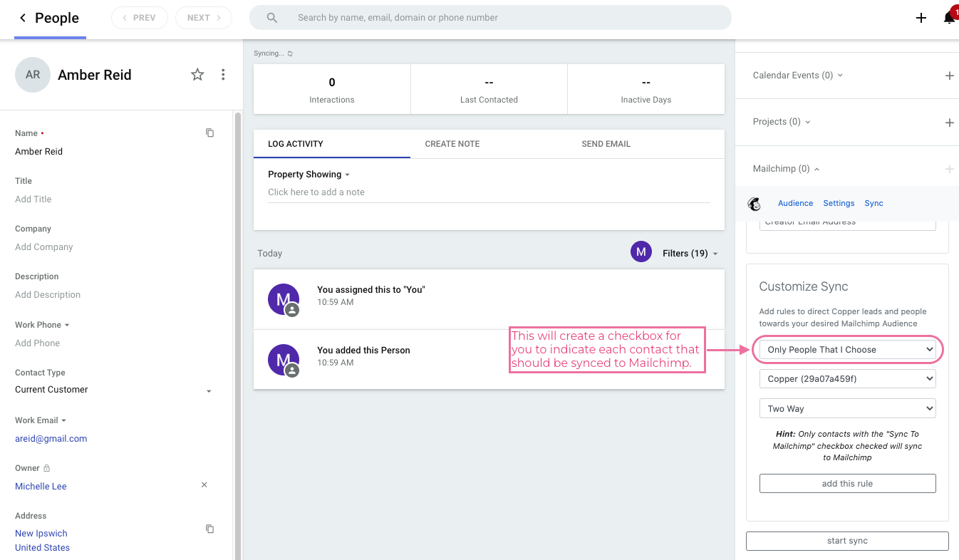Focus the search by name field
This screenshot has width=959, height=560.
(490, 18)
